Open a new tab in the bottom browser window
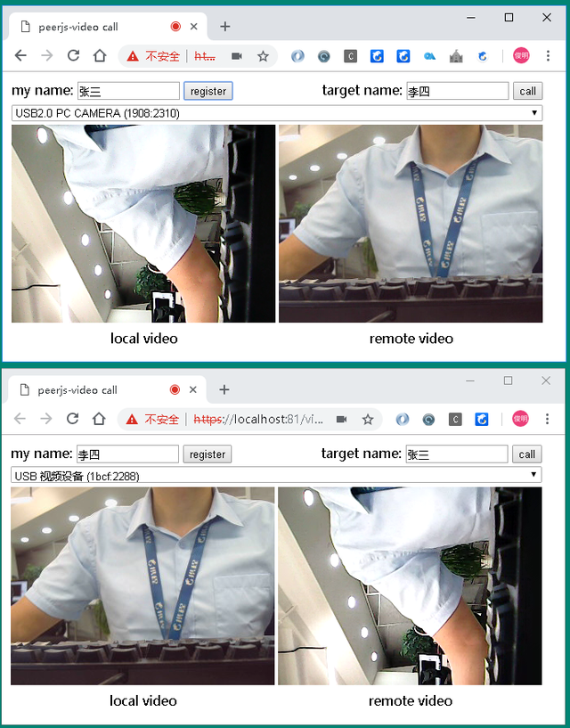This screenshot has height=728, width=570. 224,389
